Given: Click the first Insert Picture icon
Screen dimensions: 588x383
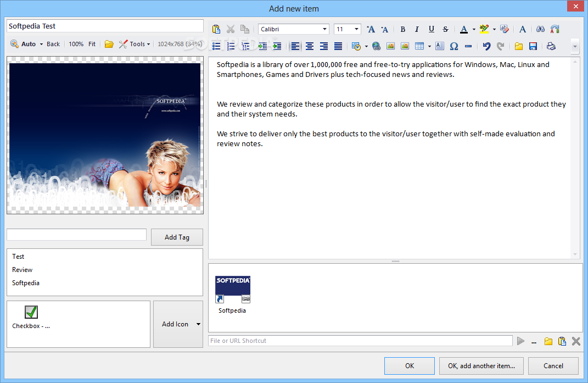Looking at the screenshot, I should click(x=390, y=46).
